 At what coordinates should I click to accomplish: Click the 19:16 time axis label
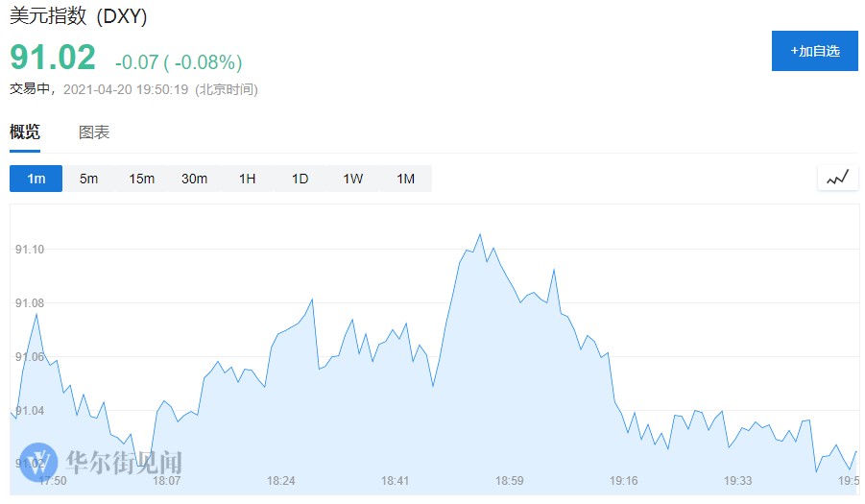point(624,481)
